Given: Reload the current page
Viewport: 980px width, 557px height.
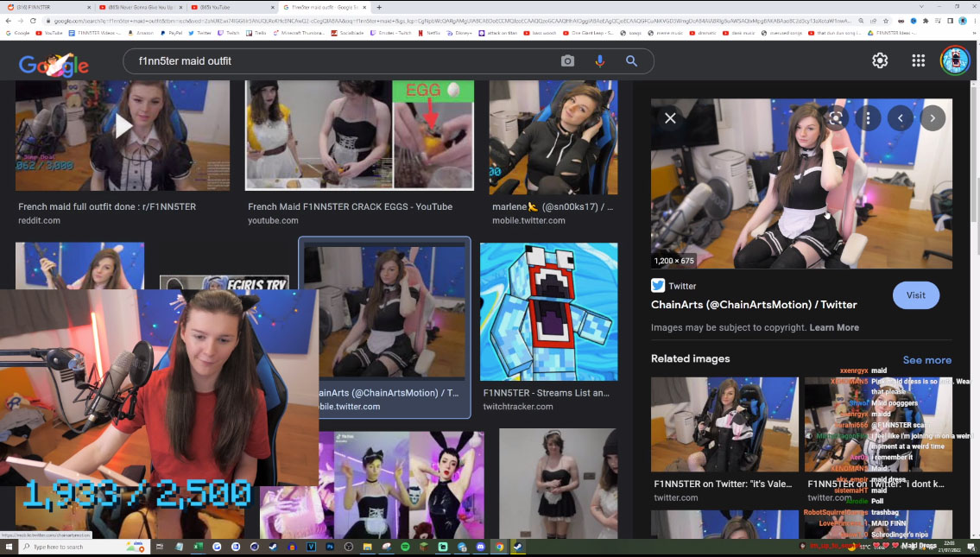Looking at the screenshot, I should tap(33, 21).
